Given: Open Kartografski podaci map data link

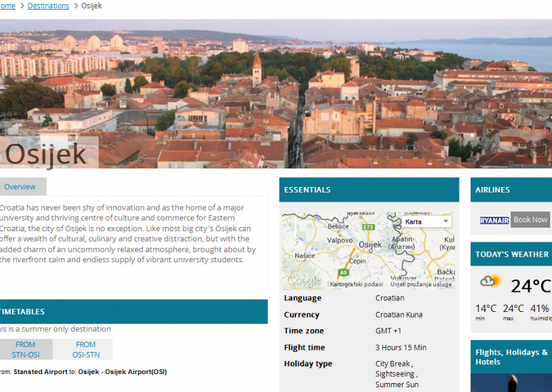Looking at the screenshot, I should [x=356, y=284].
